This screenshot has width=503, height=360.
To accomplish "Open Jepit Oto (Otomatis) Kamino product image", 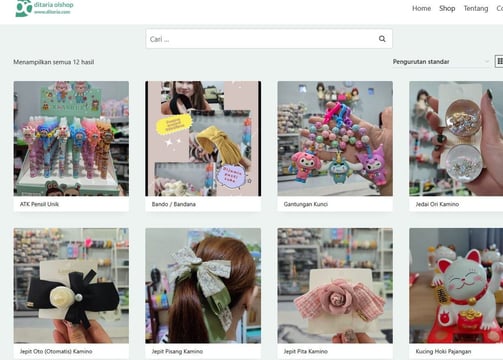I will tap(71, 286).
